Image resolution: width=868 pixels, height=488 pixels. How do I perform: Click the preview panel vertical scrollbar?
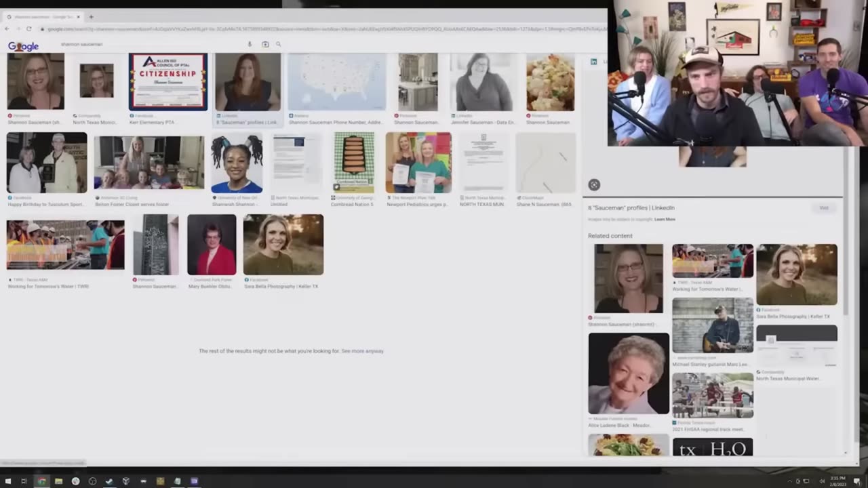846,230
